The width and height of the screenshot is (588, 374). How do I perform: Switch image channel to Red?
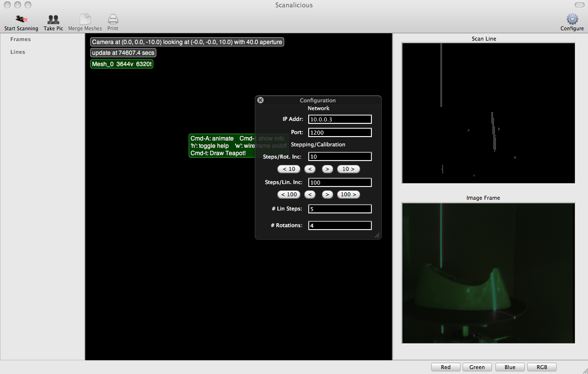point(445,367)
